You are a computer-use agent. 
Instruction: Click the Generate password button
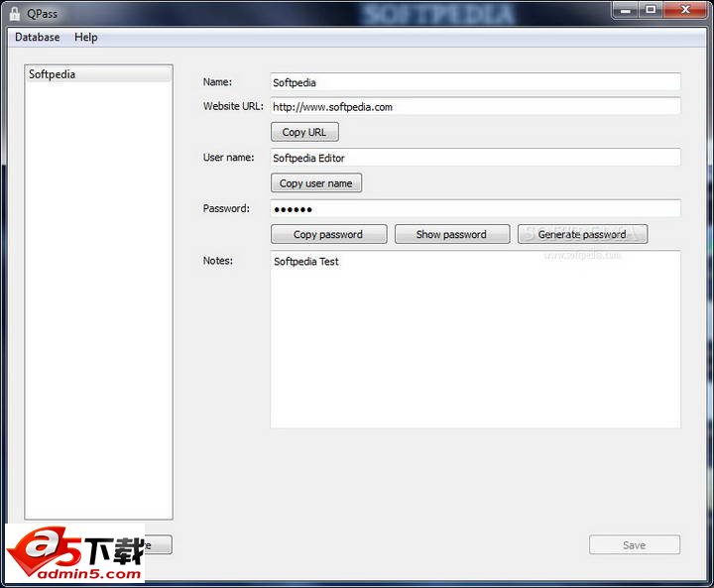[582, 234]
